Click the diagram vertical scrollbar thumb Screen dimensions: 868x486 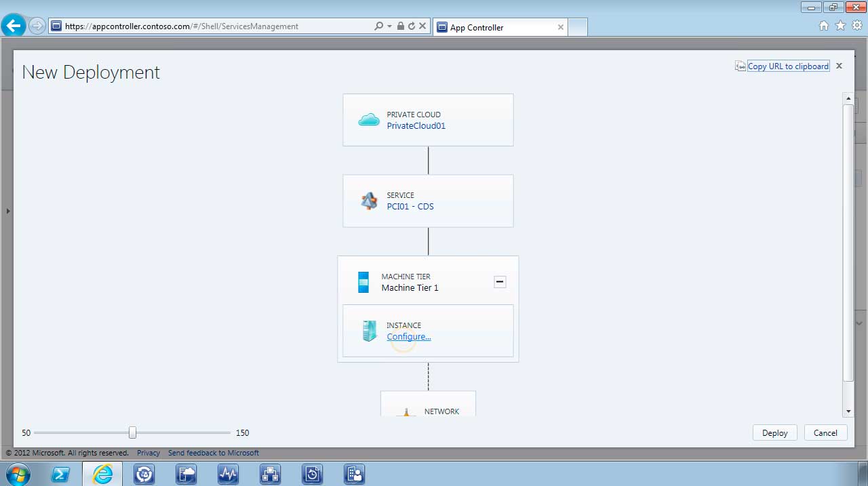[x=848, y=242]
